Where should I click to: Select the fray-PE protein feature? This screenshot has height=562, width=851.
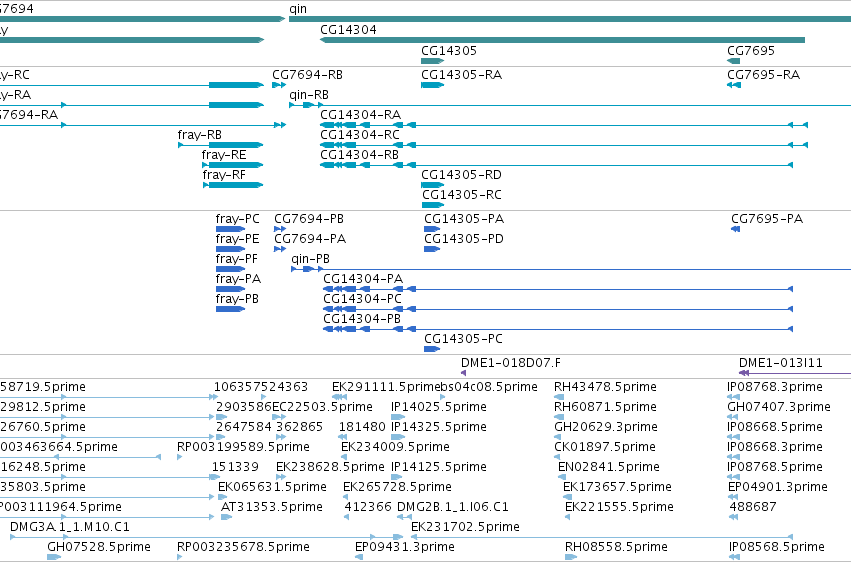point(230,249)
